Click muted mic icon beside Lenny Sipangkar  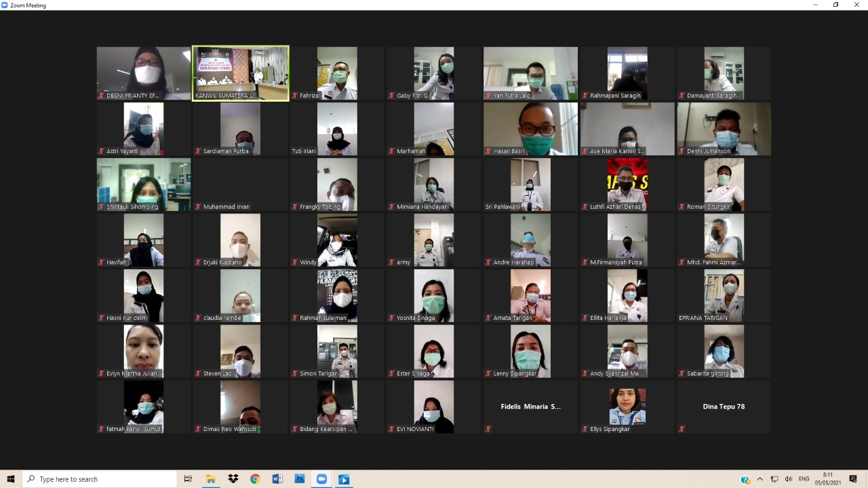point(488,373)
